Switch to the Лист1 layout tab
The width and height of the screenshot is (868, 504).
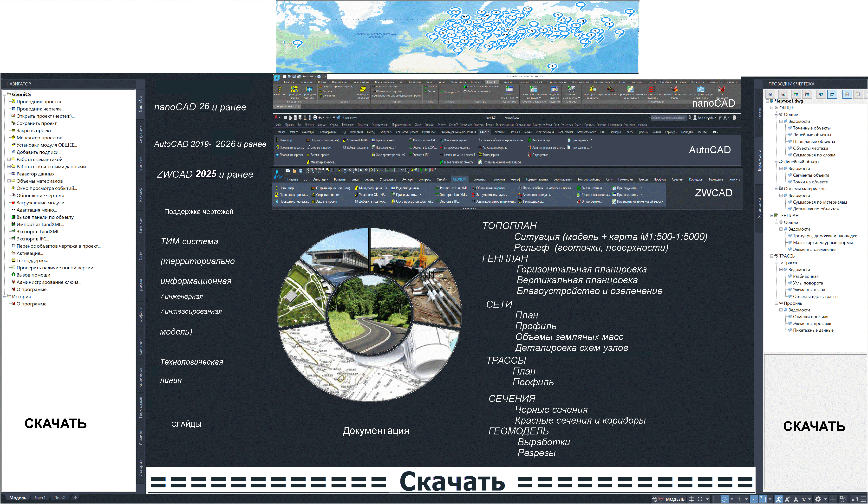(x=40, y=498)
